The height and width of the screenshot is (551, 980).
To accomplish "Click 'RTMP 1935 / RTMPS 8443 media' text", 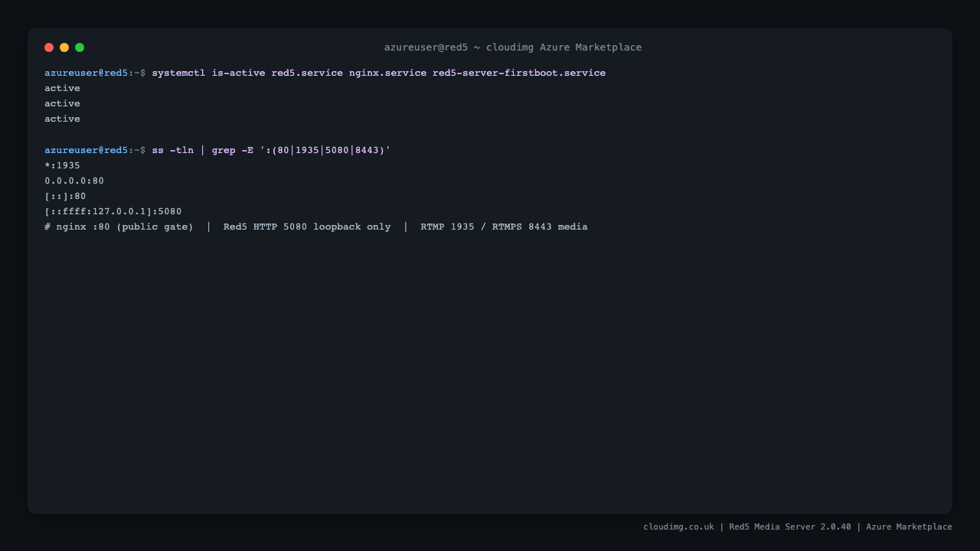I will (504, 227).
